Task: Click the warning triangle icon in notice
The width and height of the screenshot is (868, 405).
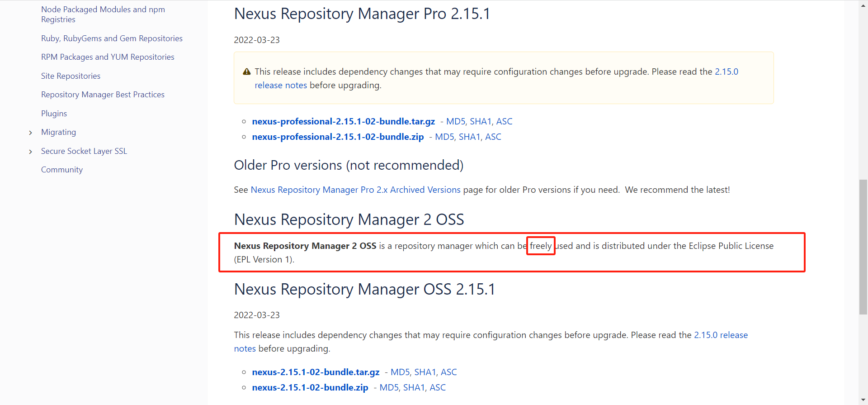Action: click(247, 71)
